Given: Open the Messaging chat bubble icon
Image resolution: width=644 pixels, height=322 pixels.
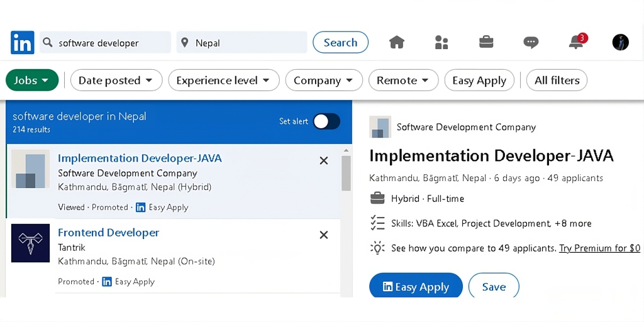Looking at the screenshot, I should point(531,42).
